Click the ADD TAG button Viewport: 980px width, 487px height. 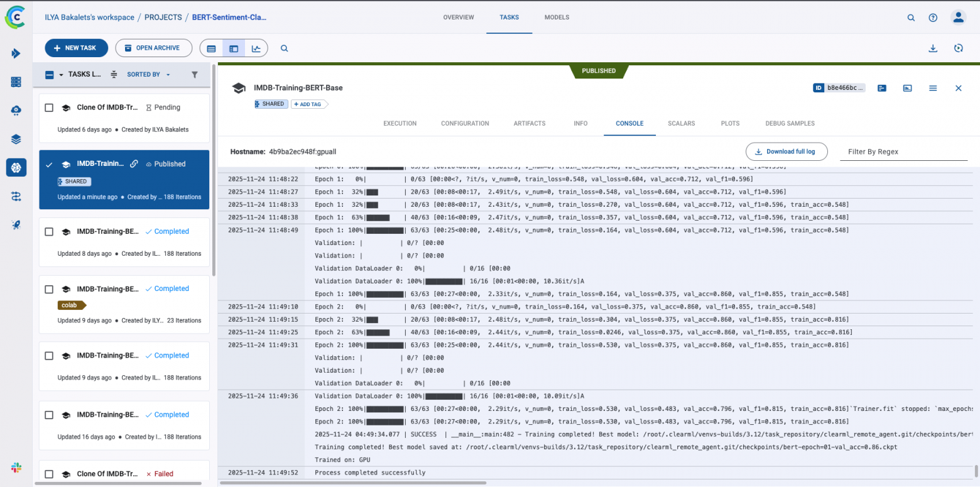[x=308, y=104]
